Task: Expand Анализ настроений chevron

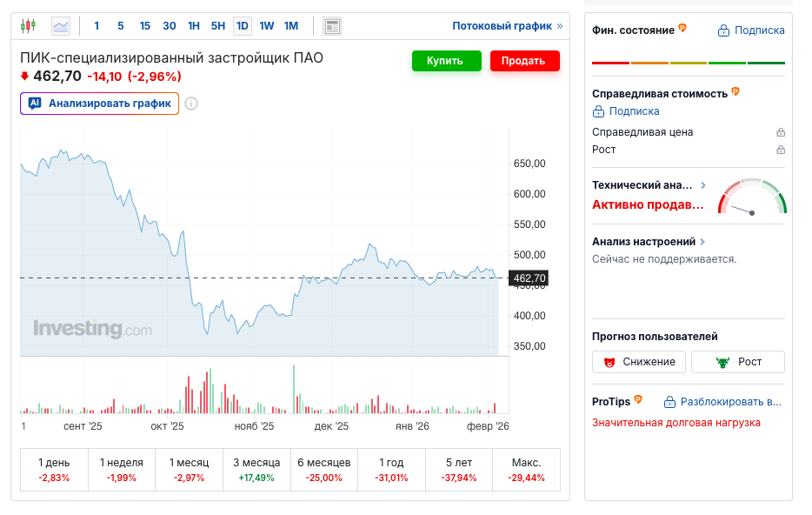Action: pos(702,242)
